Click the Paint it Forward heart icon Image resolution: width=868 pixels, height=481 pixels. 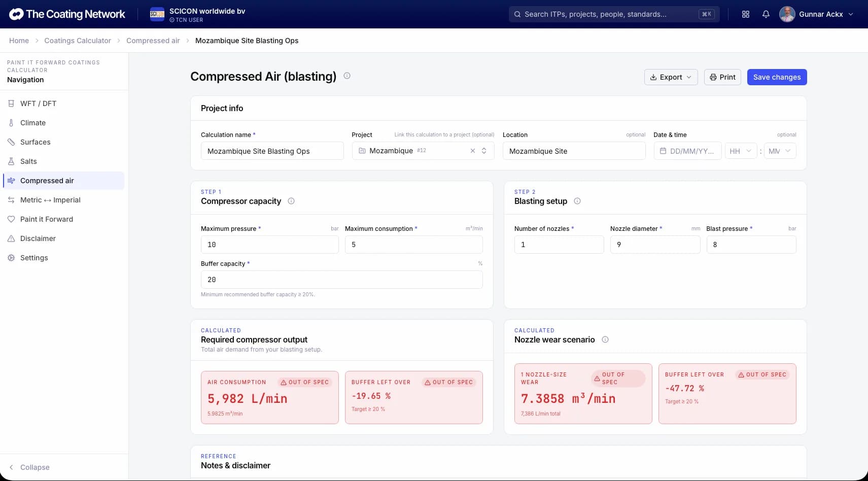pyautogui.click(x=11, y=219)
